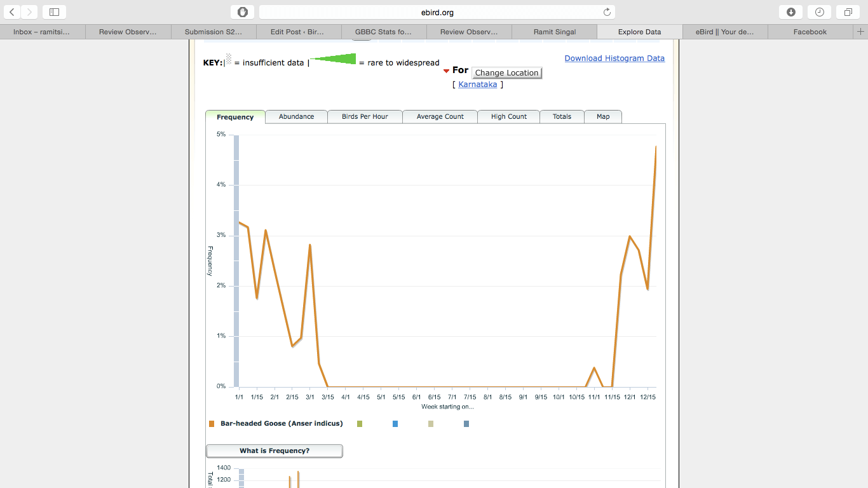Viewport: 868px width, 488px height.
Task: Select the Totals tab
Action: click(562, 116)
